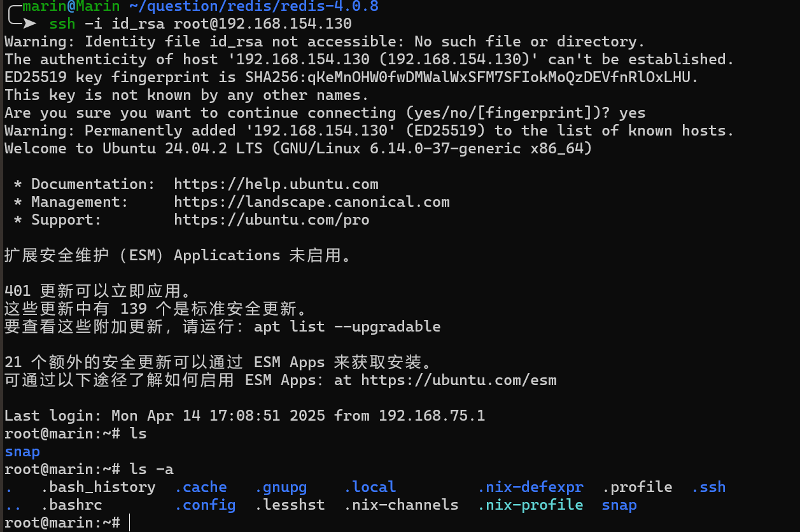Select the .nix-channels file name
This screenshot has height=532, width=800.
click(401, 505)
